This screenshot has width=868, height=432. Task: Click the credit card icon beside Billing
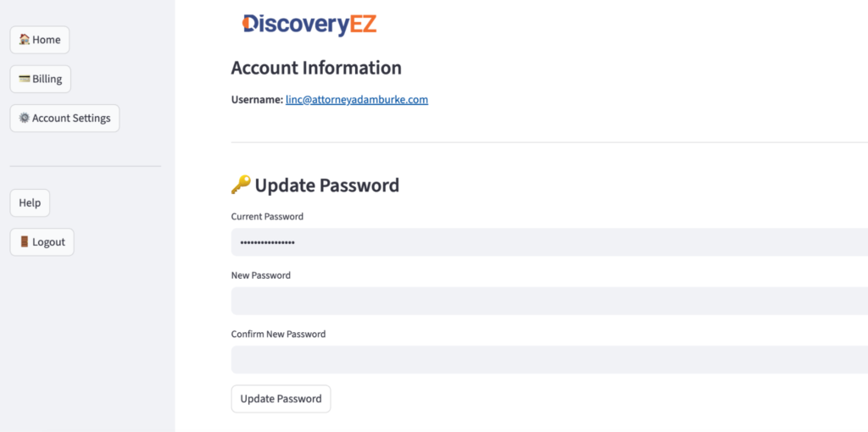point(25,79)
